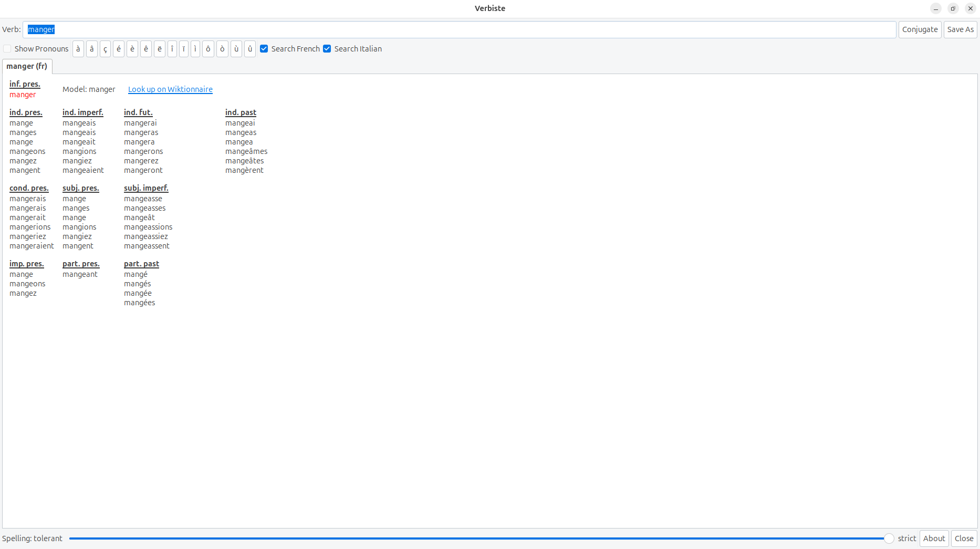980x549 pixels.
Task: Click the û circumflex character button
Action: (x=250, y=49)
